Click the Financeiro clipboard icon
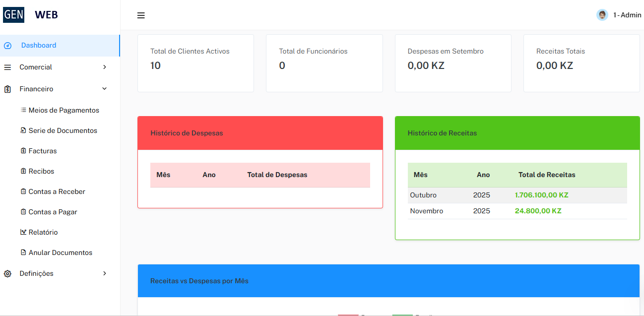 pos(7,89)
